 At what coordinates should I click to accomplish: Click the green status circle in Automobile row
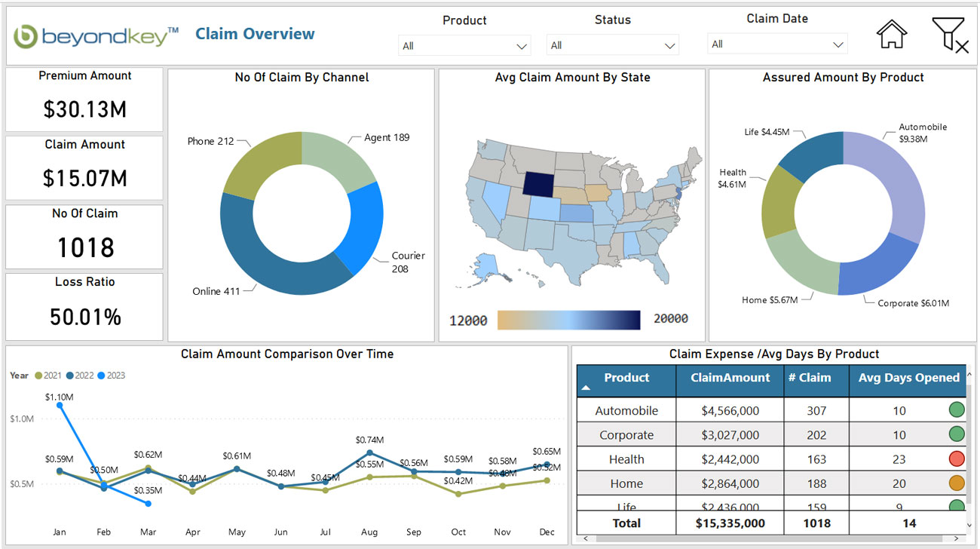coord(957,410)
